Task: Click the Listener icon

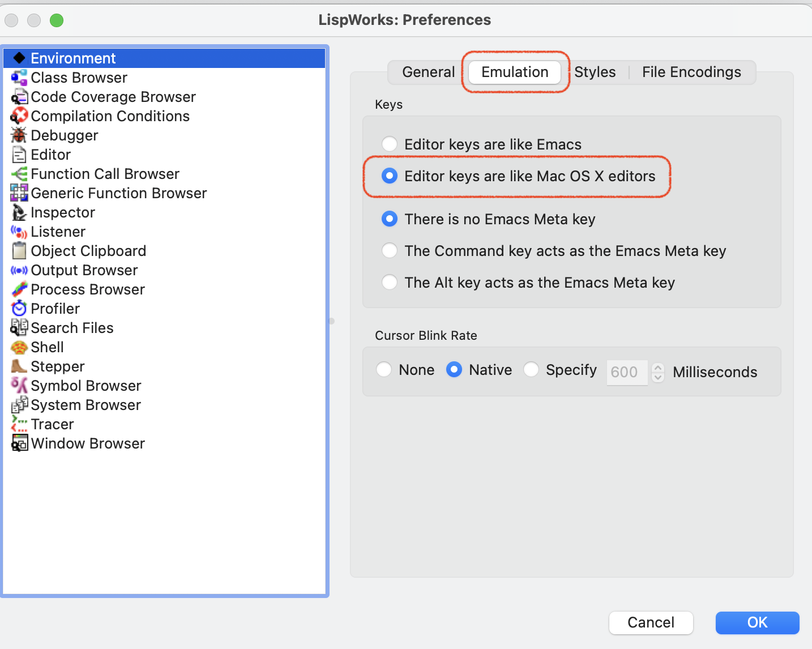Action: tap(19, 232)
